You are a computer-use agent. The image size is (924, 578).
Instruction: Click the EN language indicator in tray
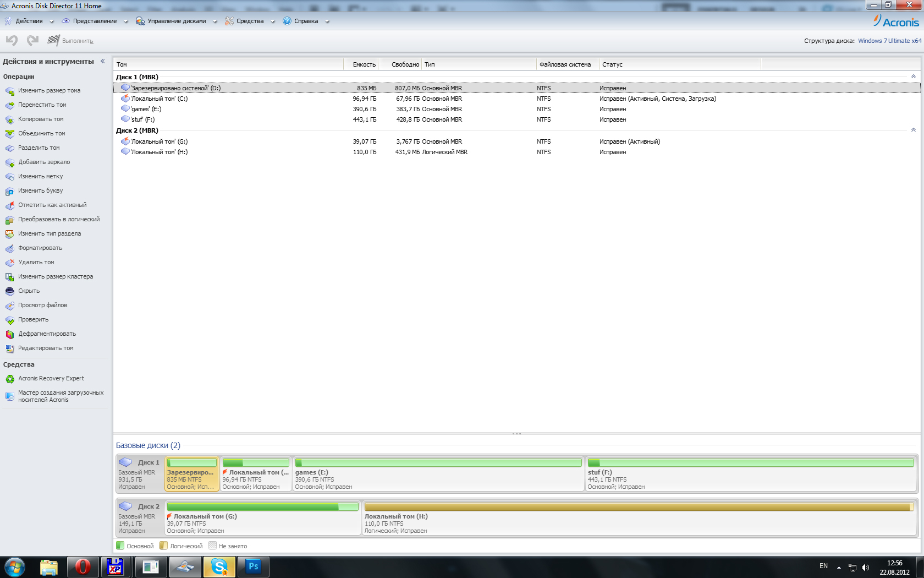click(x=823, y=566)
